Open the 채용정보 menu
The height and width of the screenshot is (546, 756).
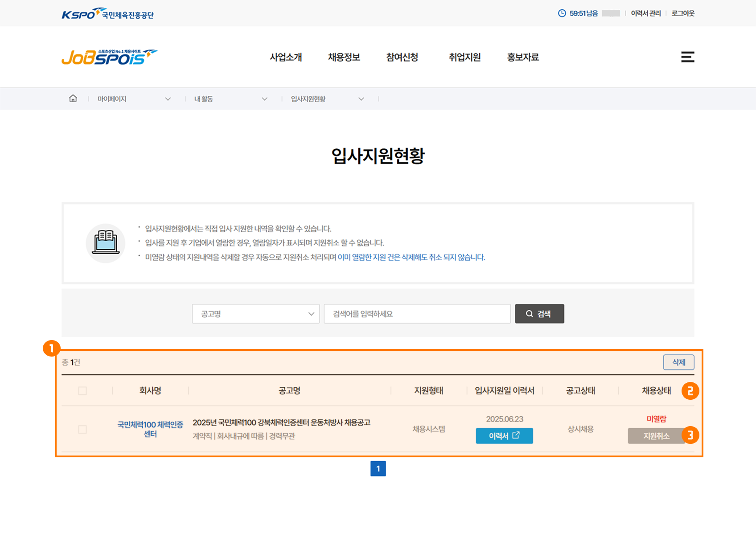point(344,57)
